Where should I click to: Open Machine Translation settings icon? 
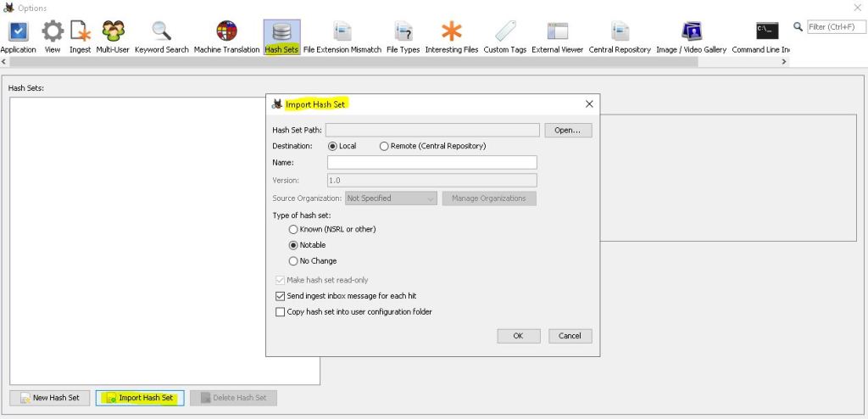pos(226,32)
